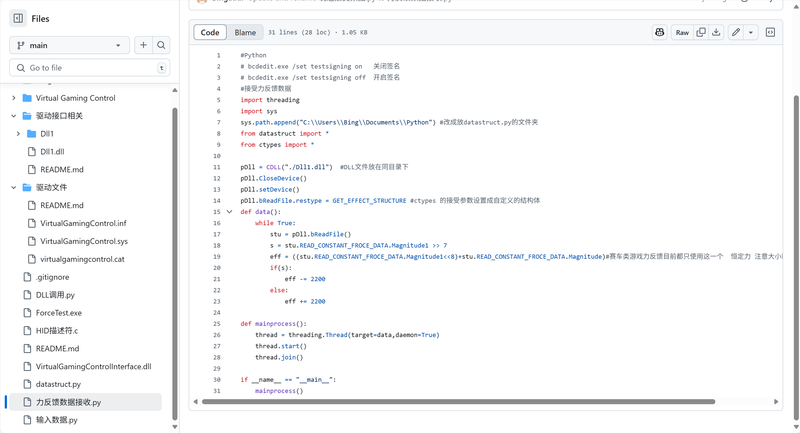Open the file search magnifier button
The image size is (800, 433).
tap(161, 45)
